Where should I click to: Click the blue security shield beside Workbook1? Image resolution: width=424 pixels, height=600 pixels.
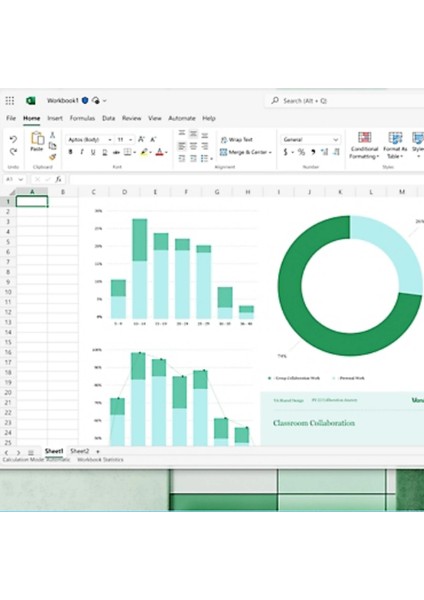(x=85, y=101)
